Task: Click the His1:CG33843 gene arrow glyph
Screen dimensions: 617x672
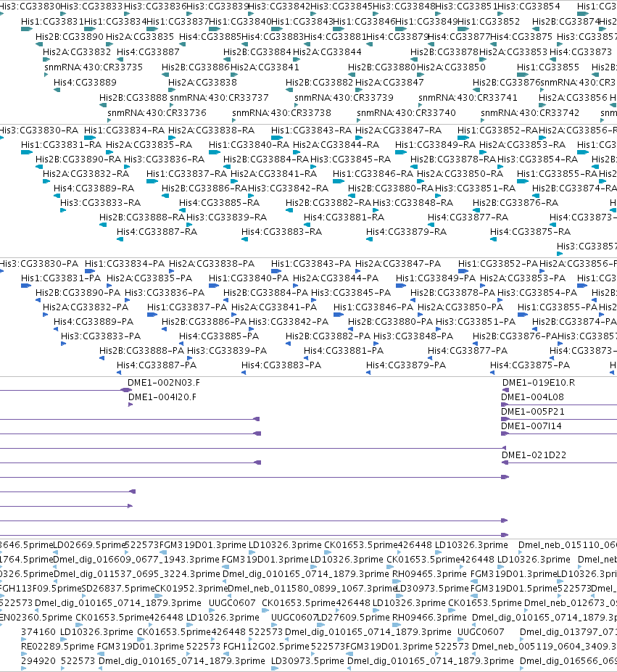Action: [x=277, y=29]
